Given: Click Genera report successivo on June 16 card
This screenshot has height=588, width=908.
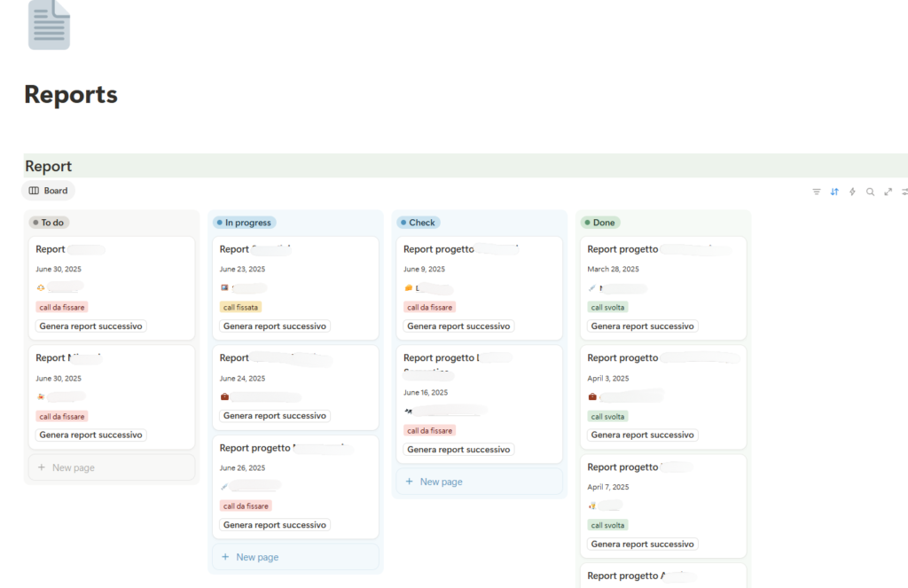Looking at the screenshot, I should tap(458, 450).
